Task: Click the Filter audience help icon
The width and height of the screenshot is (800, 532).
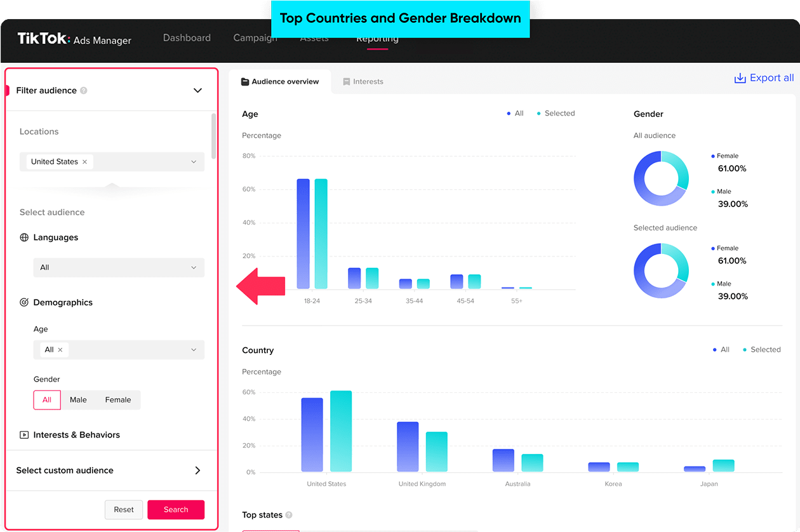Action: click(84, 91)
